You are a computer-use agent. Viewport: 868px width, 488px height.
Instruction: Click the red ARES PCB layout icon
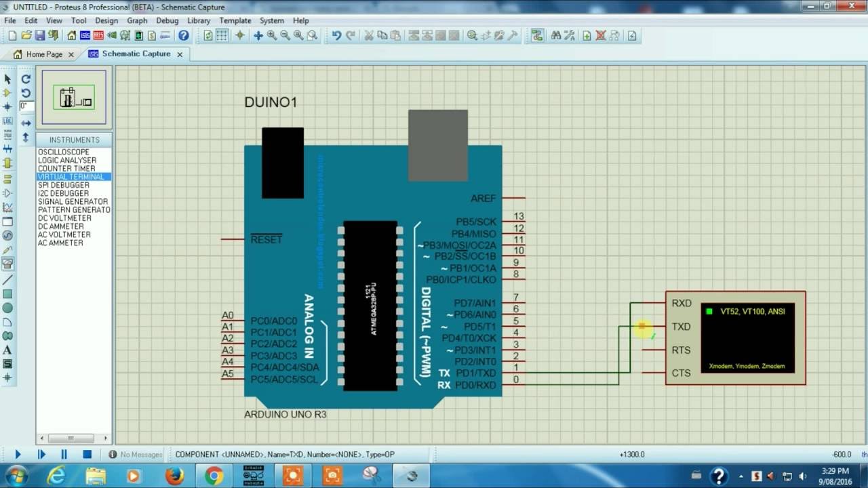98,35
